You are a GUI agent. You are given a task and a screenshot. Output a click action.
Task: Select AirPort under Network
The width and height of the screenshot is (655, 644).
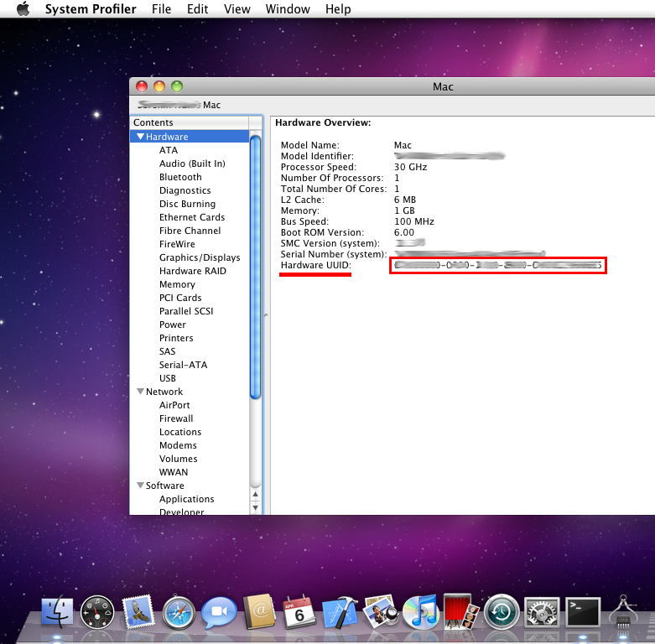[x=174, y=405]
